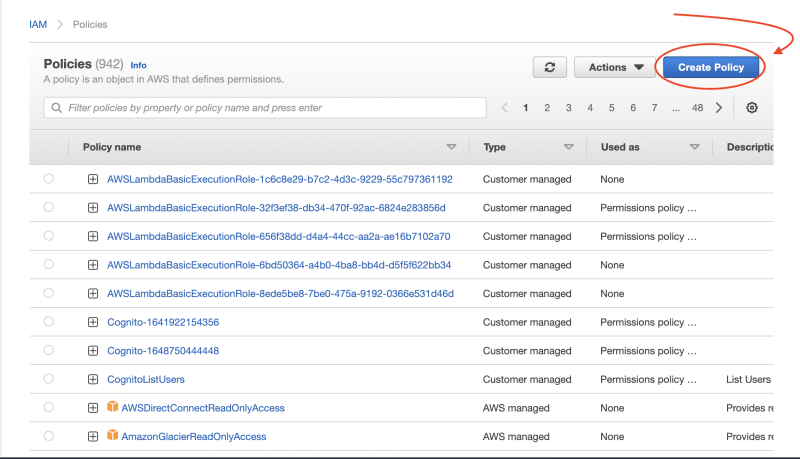Viewport: 800px width, 459px height.
Task: Open the AmazonGlacierReadOnlyAccess policy link
Action: coord(194,436)
